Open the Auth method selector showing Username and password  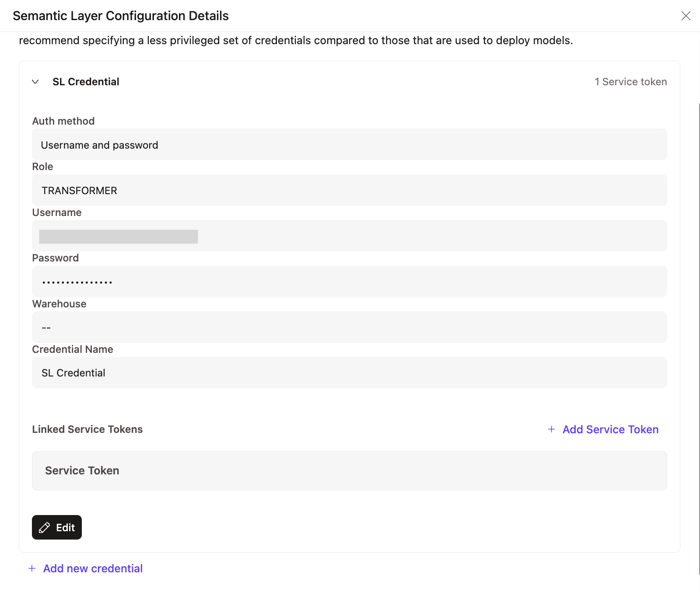coord(349,144)
